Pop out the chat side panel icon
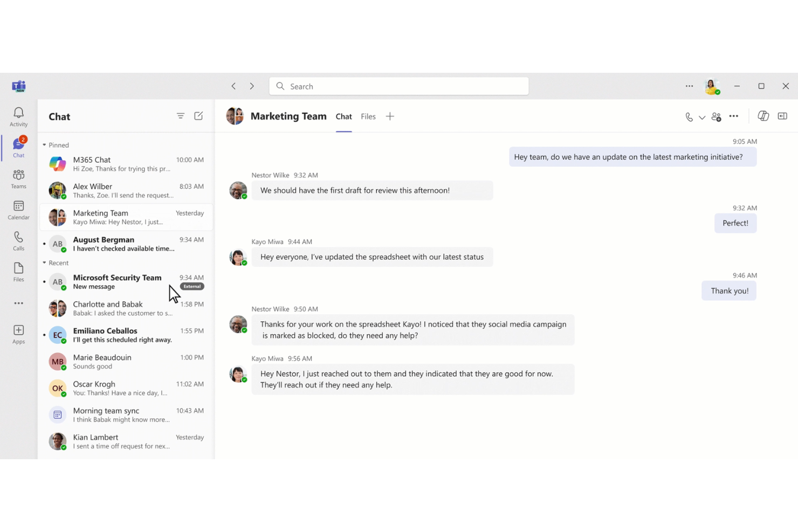Image resolution: width=798 pixels, height=532 pixels. (x=782, y=116)
